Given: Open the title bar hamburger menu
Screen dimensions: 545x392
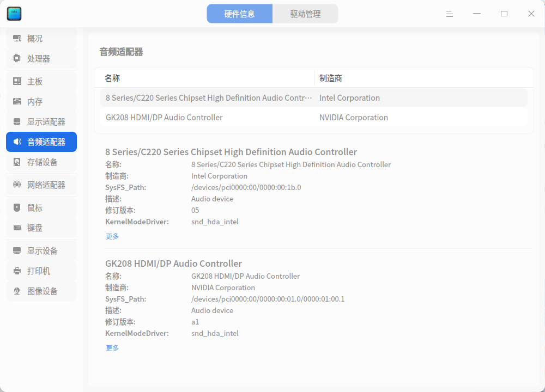Looking at the screenshot, I should [450, 14].
